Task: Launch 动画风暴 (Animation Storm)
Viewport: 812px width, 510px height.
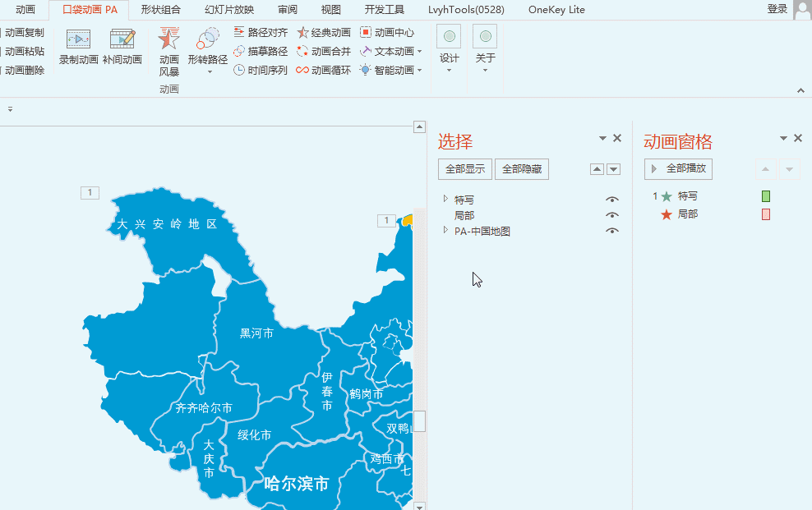Action: 168,49
